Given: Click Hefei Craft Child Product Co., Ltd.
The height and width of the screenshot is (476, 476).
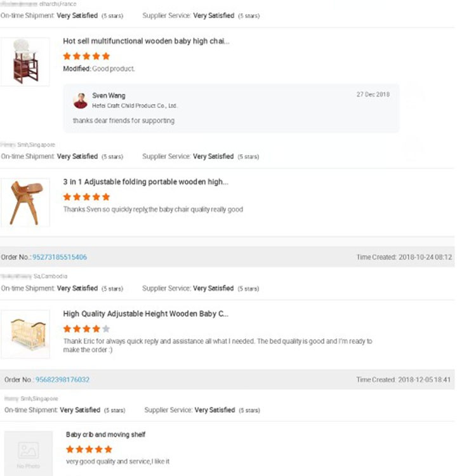Looking at the screenshot, I should pos(135,105).
